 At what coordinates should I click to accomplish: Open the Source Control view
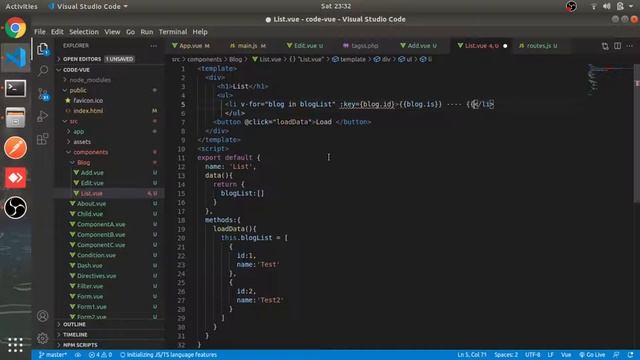point(43,94)
